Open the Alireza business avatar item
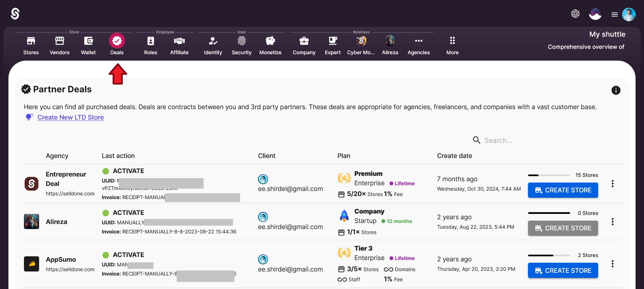644x289 pixels. 390,45
